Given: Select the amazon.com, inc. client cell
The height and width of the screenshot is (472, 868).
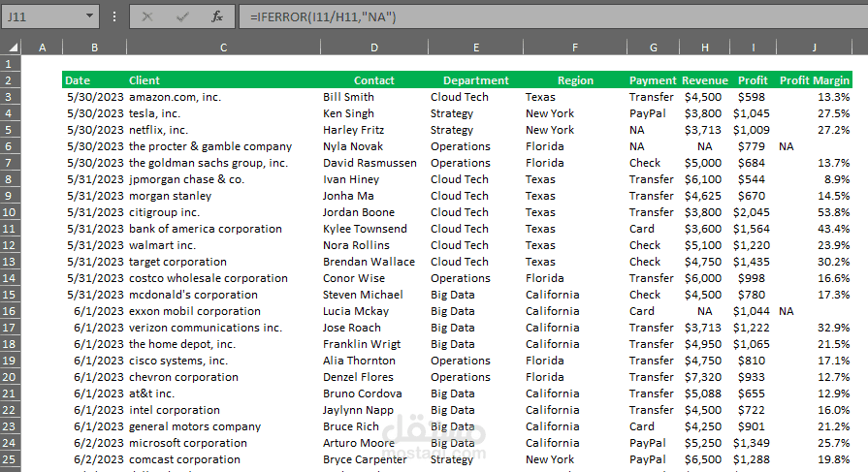Looking at the screenshot, I should [224, 97].
